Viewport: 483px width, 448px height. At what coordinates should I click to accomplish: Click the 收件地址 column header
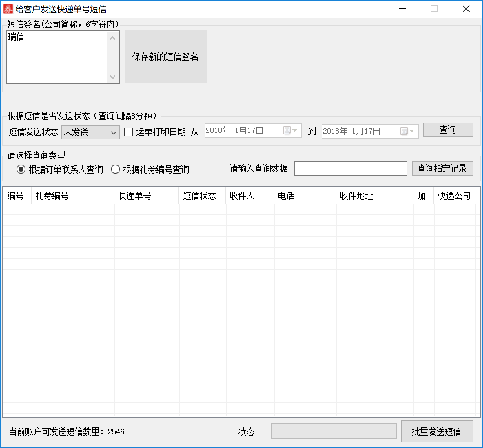(x=374, y=196)
